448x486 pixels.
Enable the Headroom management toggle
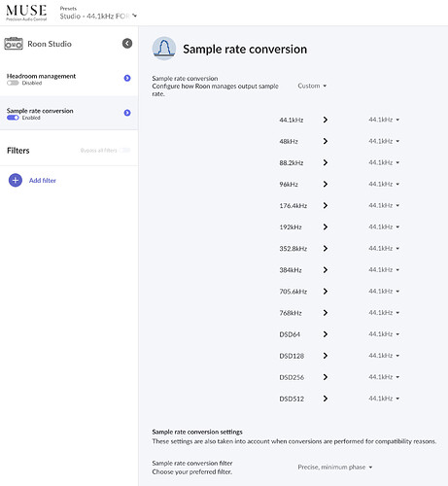click(x=13, y=83)
